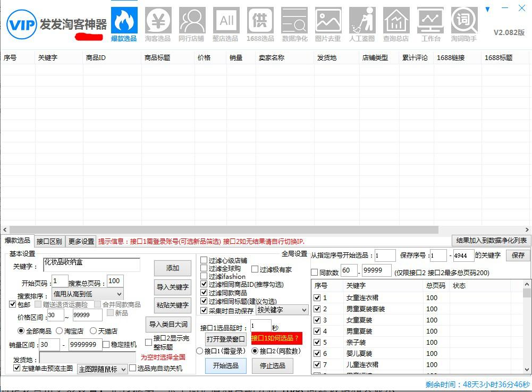Open the 查询总店 icon
The width and height of the screenshot is (532, 392).
396,22
